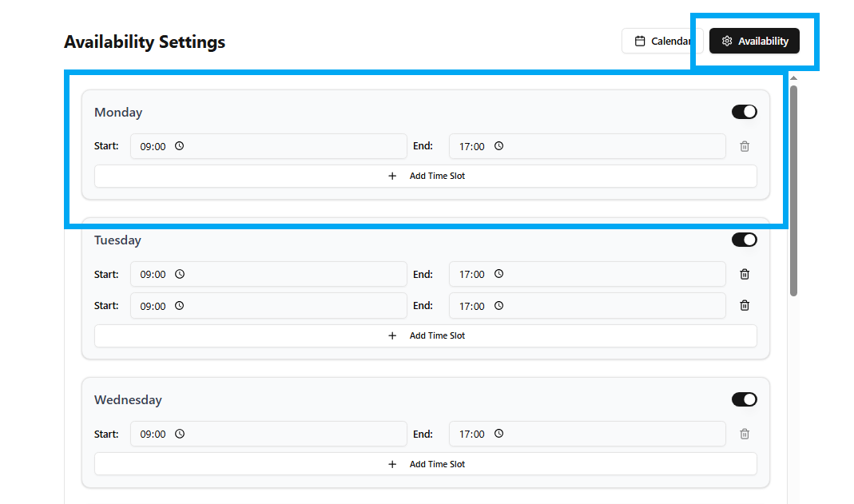Screen dimensions: 854x504
Task: Open clock picker for Monday end time
Action: [x=498, y=146]
